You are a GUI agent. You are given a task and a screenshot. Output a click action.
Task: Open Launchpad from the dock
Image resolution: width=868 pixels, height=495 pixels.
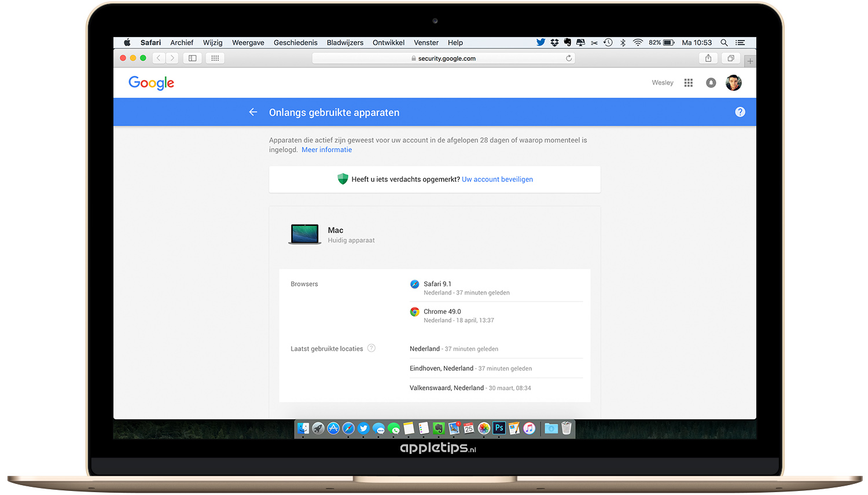(318, 428)
